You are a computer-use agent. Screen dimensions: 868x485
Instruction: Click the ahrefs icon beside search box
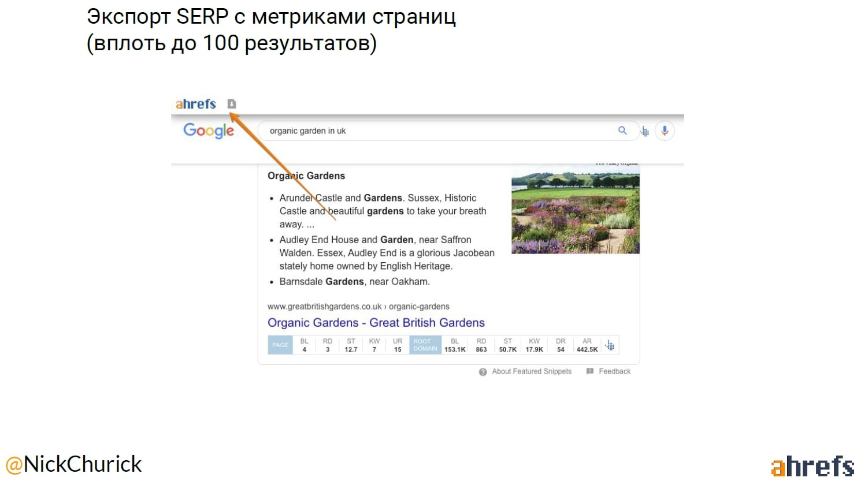(x=645, y=132)
